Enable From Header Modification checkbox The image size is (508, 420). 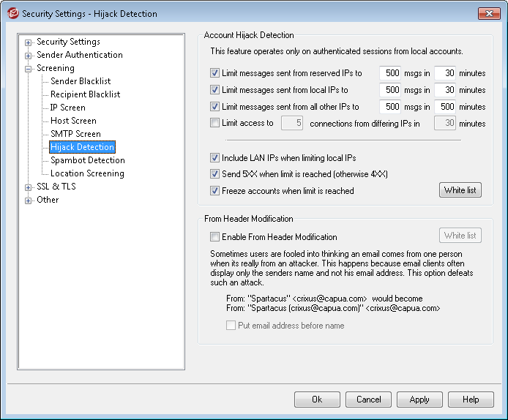click(214, 237)
